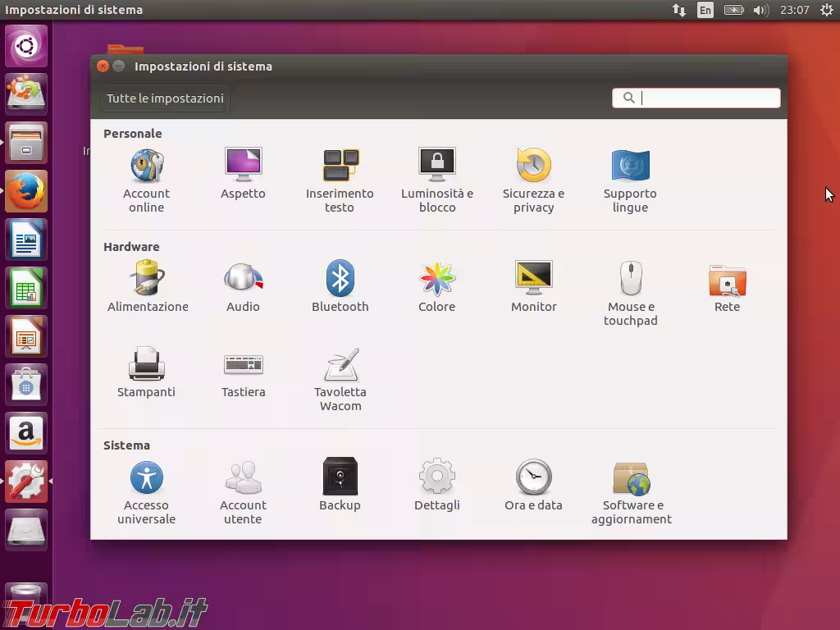840x630 pixels.
Task: Click the Tutte le impostazioni button
Action: click(x=164, y=98)
